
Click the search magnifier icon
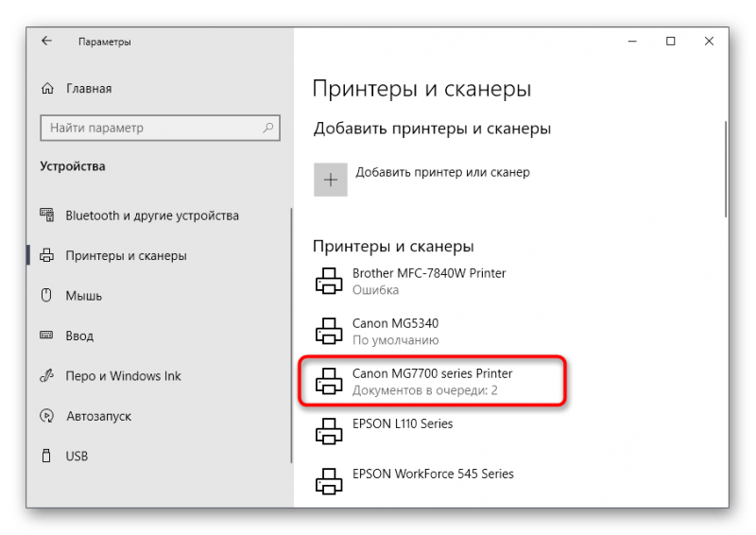point(268,128)
